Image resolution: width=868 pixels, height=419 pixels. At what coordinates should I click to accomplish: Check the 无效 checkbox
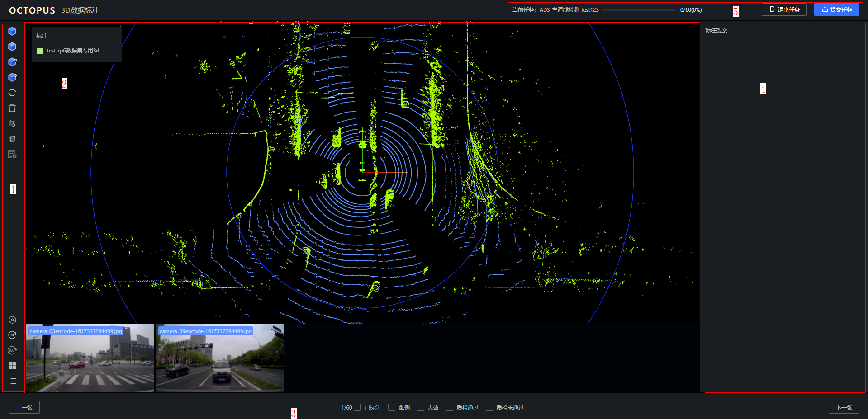(421, 407)
